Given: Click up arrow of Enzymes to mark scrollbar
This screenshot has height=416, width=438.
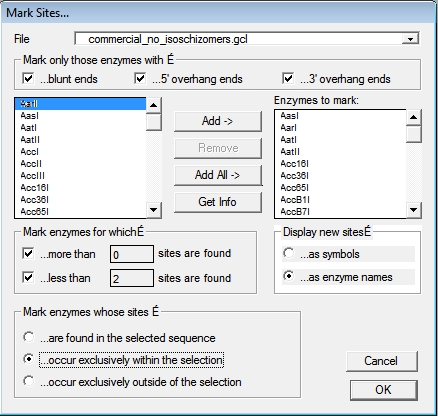Looking at the screenshot, I should (x=414, y=117).
